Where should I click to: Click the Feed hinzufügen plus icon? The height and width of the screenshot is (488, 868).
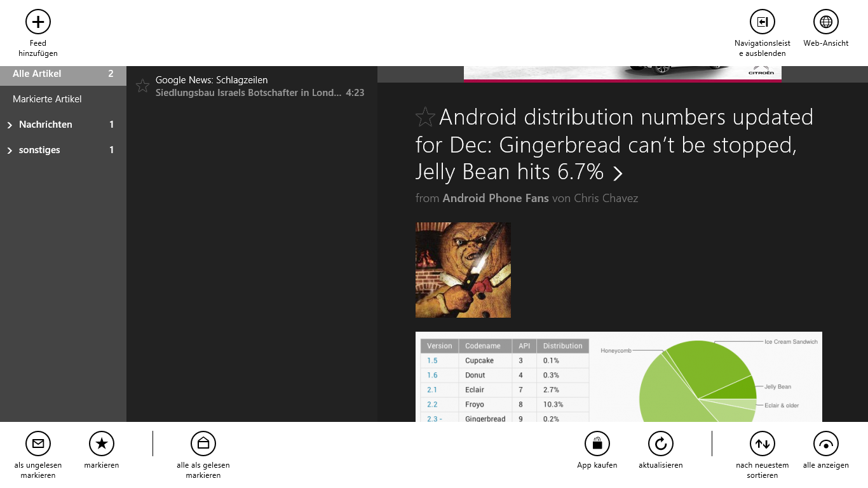point(38,22)
